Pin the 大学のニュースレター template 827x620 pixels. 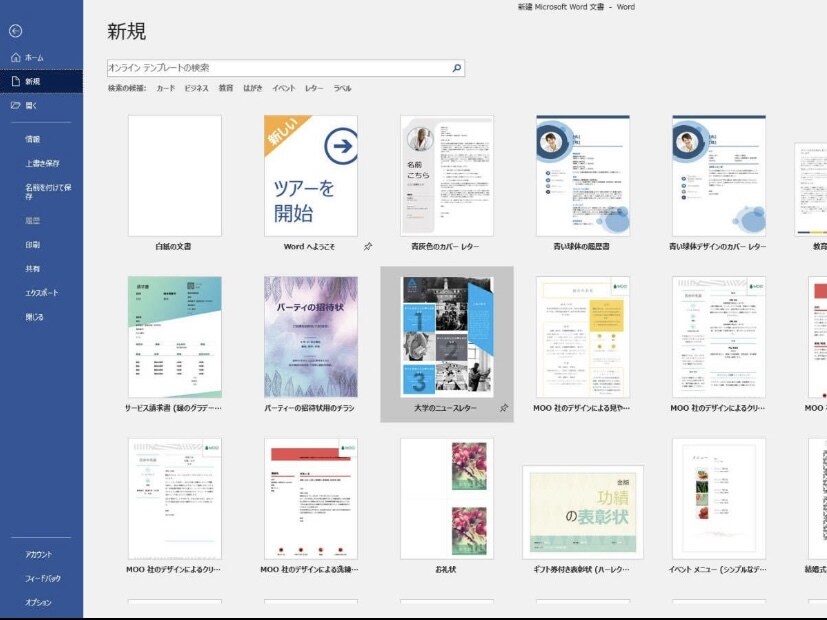[x=504, y=408]
